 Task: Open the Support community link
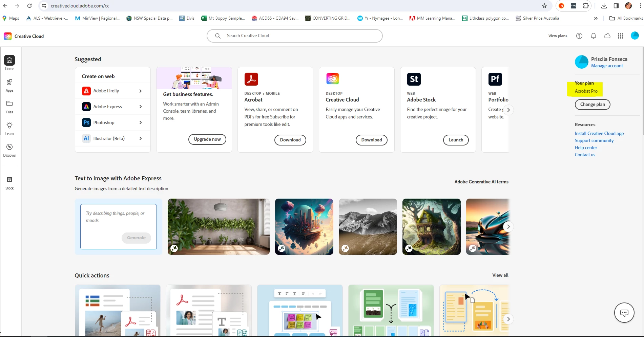pyautogui.click(x=594, y=141)
